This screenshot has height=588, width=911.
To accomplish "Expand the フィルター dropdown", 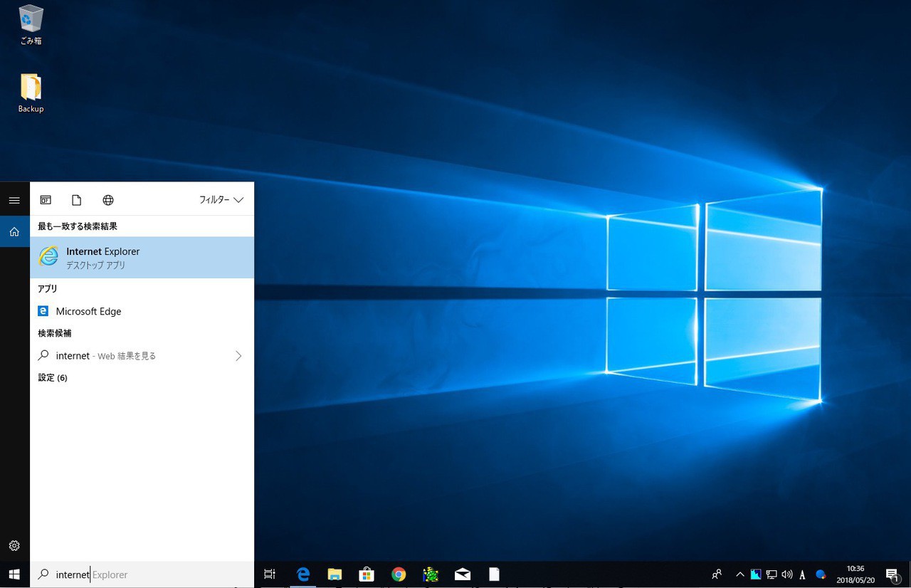I will click(x=221, y=200).
